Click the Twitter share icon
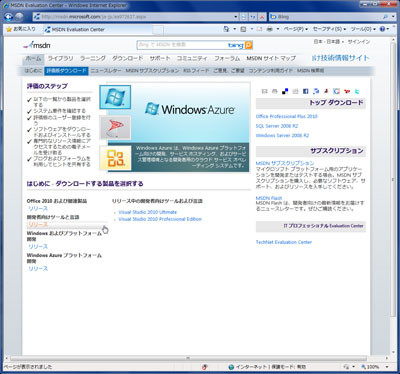Viewport: 400px width, 374px height. coord(357,91)
